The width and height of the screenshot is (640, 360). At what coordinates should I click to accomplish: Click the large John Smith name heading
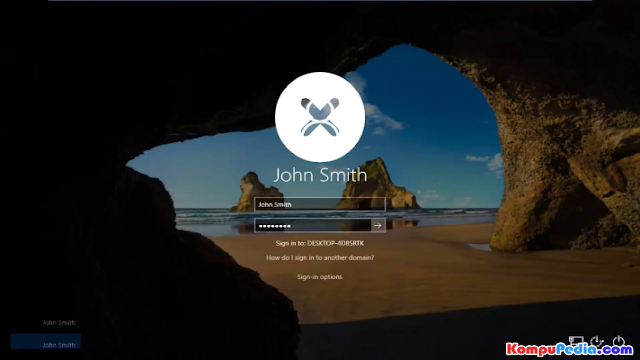pyautogui.click(x=320, y=175)
